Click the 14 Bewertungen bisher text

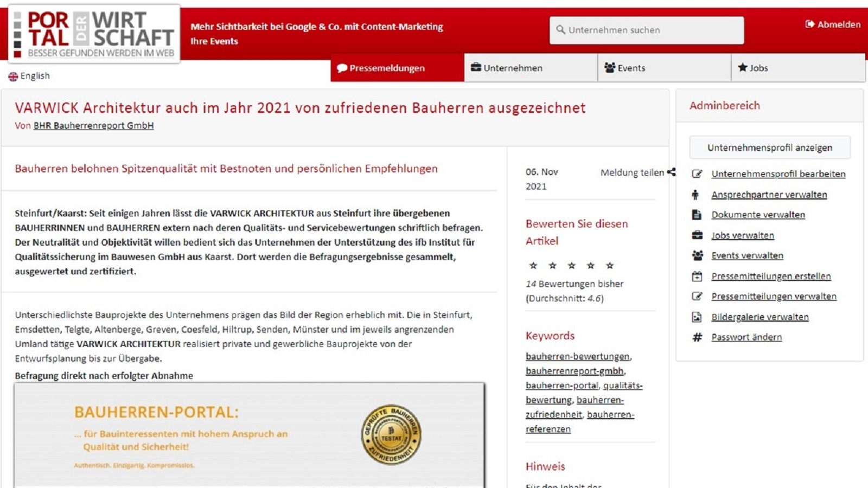pyautogui.click(x=575, y=284)
